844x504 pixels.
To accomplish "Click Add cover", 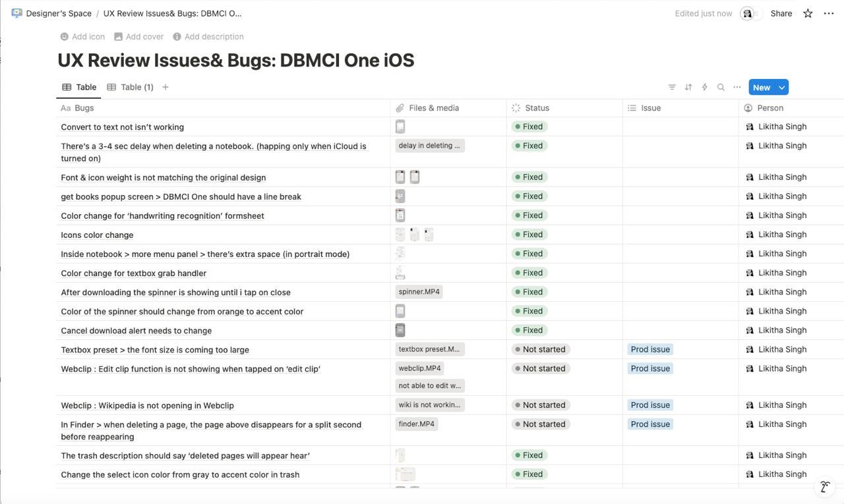I will pyautogui.click(x=138, y=37).
